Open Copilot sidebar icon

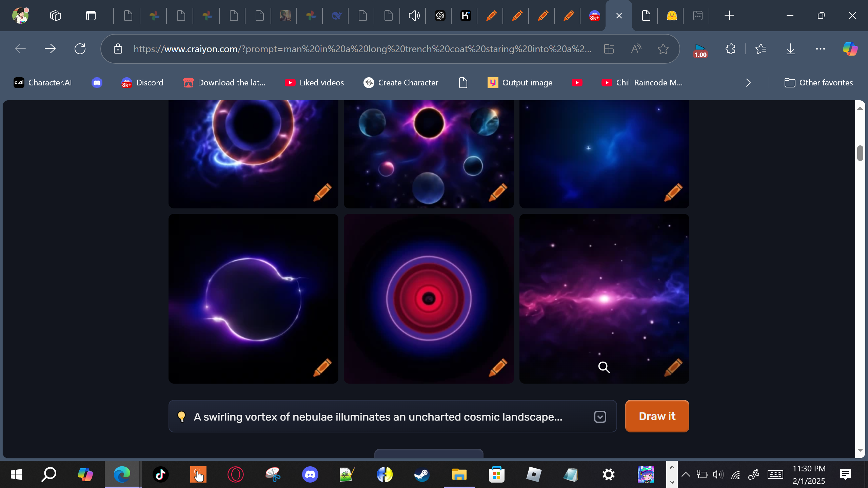coord(850,49)
